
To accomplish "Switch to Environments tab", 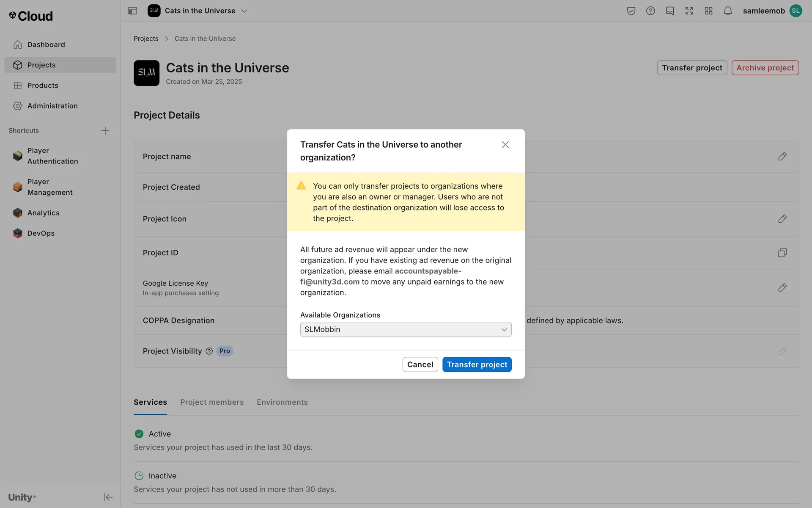I will tap(282, 402).
